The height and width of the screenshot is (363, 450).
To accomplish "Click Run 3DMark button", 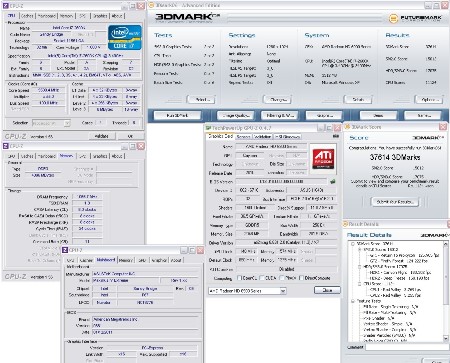I will click(177, 116).
